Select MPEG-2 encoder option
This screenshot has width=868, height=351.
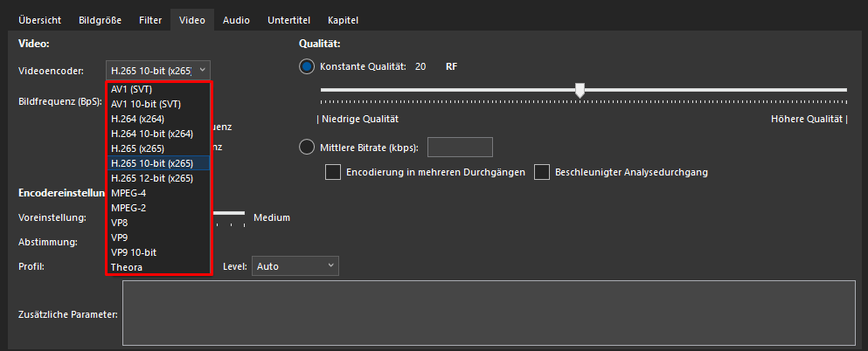click(157, 209)
